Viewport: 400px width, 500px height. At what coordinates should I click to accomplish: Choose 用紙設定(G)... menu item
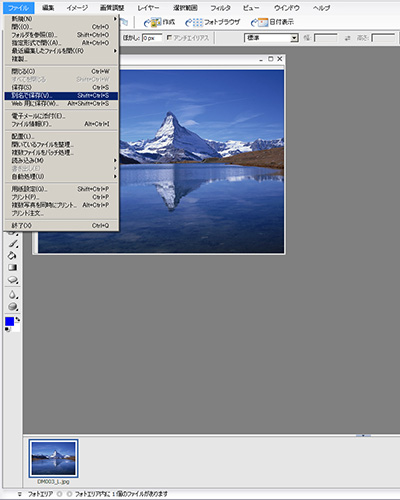61,189
